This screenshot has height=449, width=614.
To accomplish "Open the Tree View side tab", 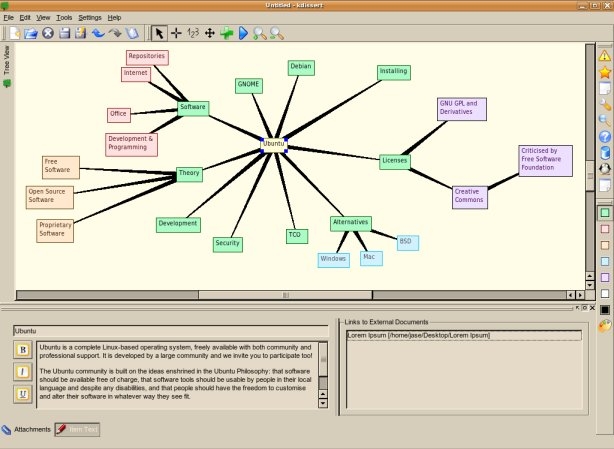I will coord(7,67).
